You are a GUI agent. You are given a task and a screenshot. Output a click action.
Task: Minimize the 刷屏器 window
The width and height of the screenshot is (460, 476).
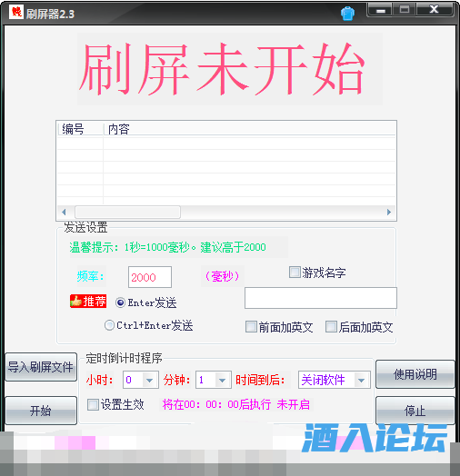click(x=380, y=10)
